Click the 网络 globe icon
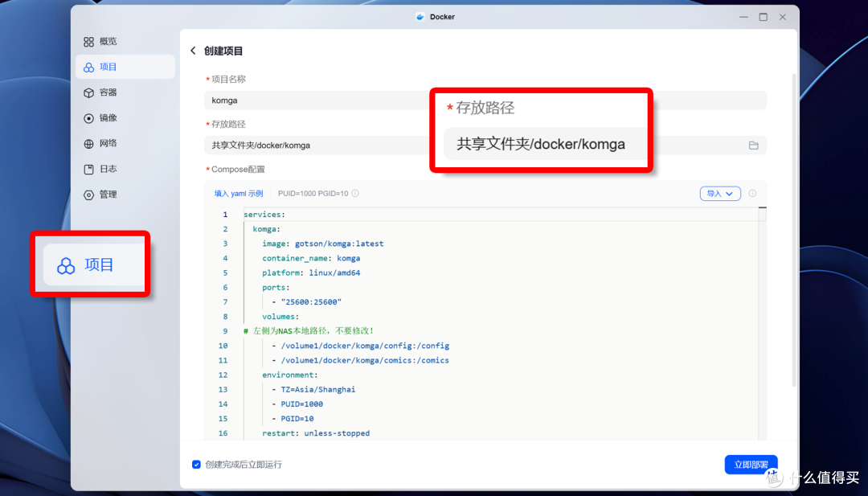Screen dimensions: 868x496 [x=88, y=143]
